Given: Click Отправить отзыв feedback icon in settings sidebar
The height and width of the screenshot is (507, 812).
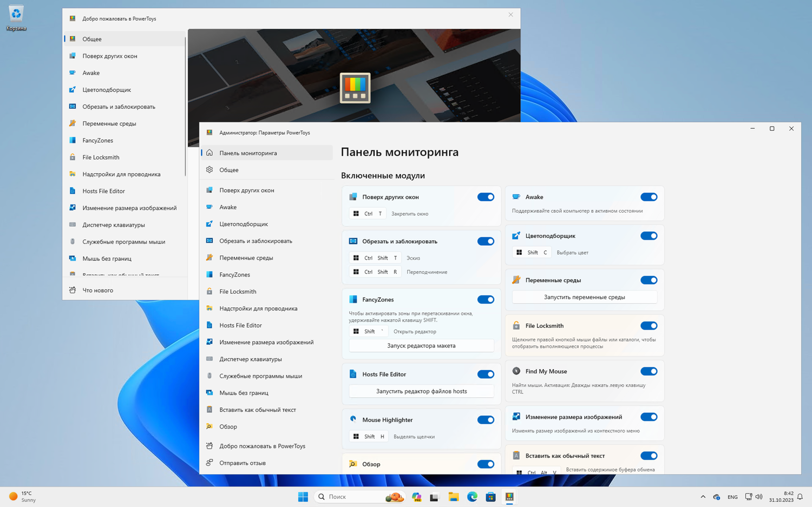Looking at the screenshot, I should pyautogui.click(x=209, y=463).
